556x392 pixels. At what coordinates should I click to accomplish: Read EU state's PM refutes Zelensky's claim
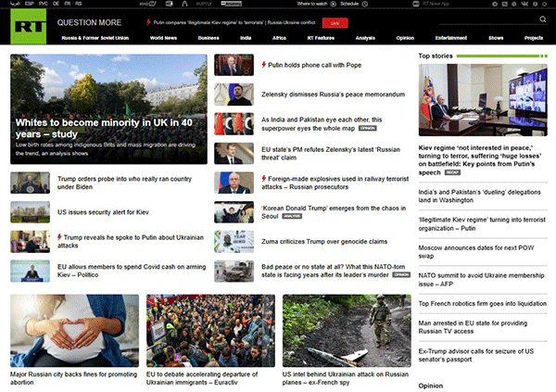tap(331, 153)
